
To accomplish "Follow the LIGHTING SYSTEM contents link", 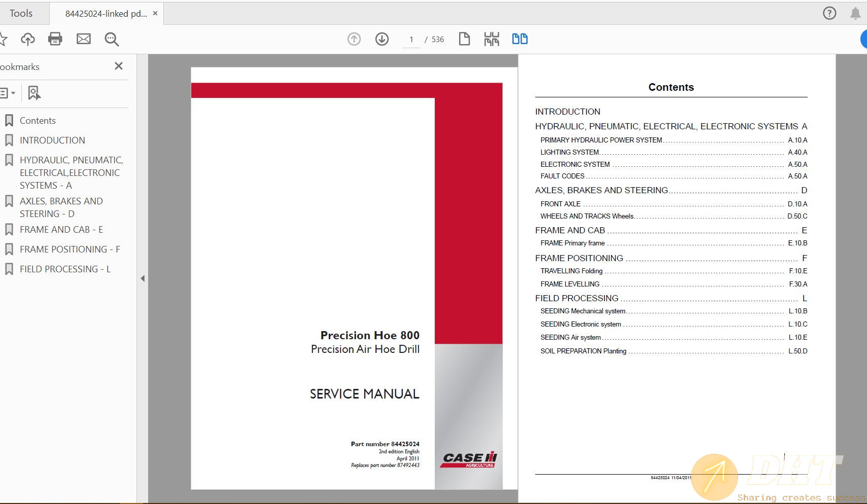I will [x=674, y=152].
